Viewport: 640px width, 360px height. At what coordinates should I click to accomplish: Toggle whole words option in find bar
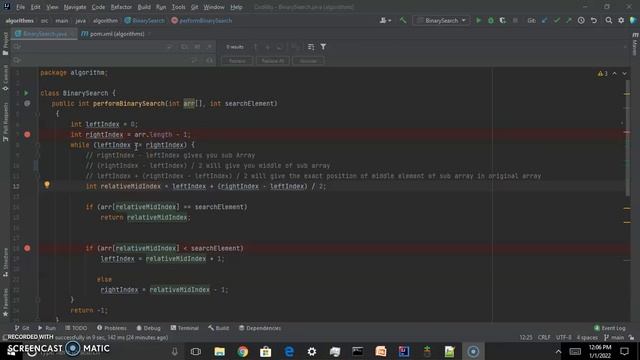(x=197, y=47)
